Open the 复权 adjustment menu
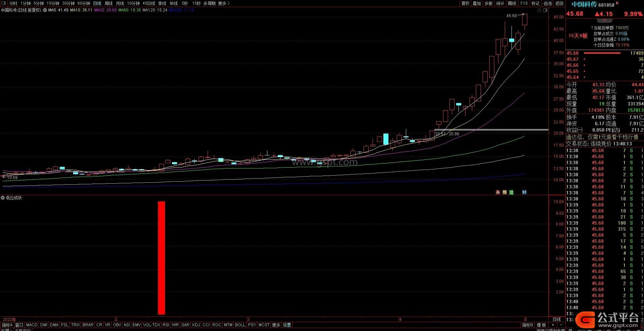644x331 pixels. pos(466,3)
